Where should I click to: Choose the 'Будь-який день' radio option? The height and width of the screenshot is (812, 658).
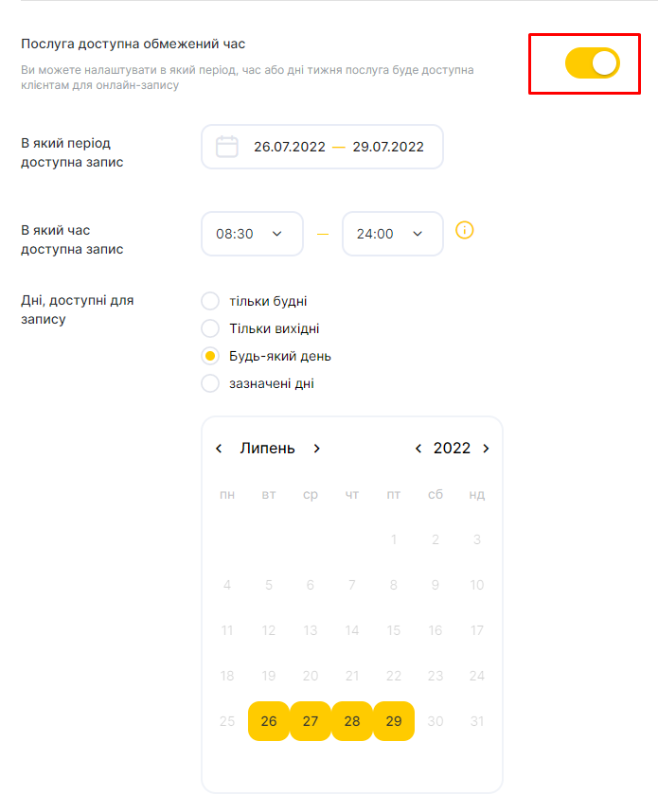click(210, 356)
